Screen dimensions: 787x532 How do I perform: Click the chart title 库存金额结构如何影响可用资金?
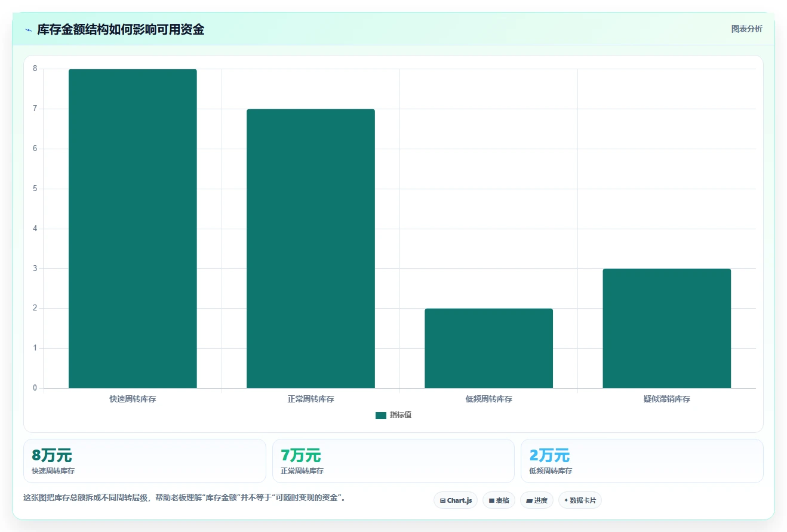121,29
